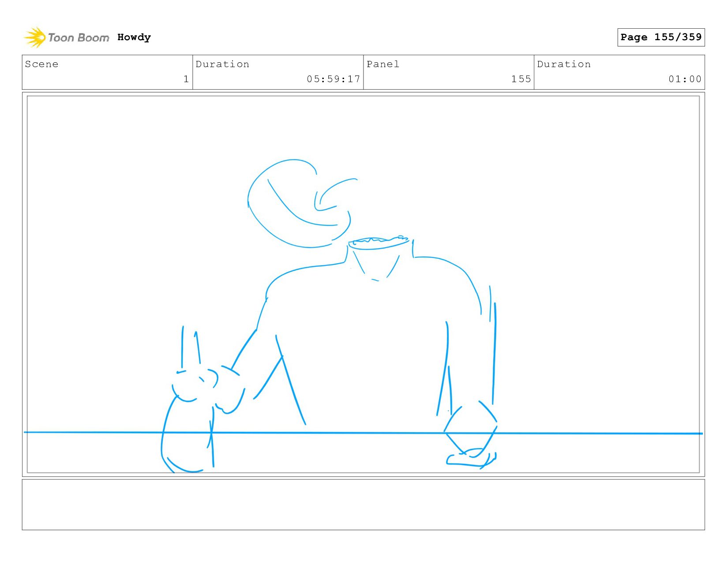Click the 'Scene' header label
This screenshot has width=728, height=563.
(41, 64)
